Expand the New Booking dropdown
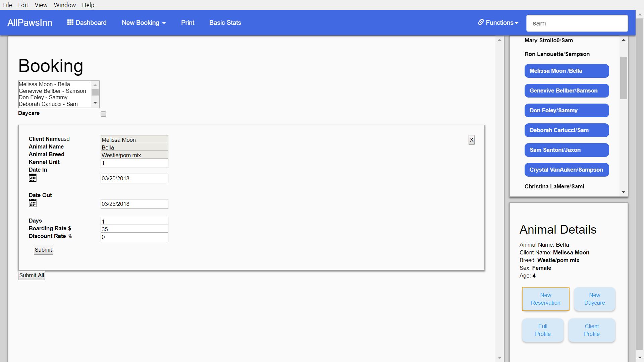644x362 pixels. 144,23
